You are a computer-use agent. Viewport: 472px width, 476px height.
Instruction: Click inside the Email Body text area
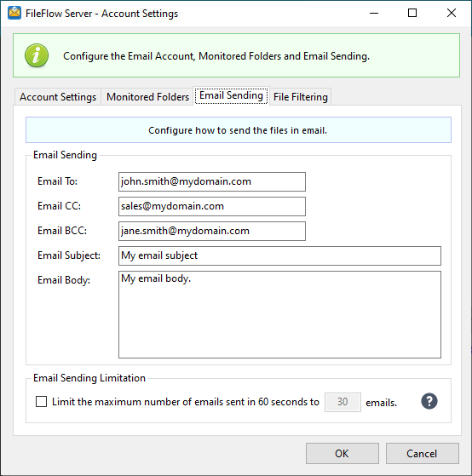pyautogui.click(x=279, y=315)
